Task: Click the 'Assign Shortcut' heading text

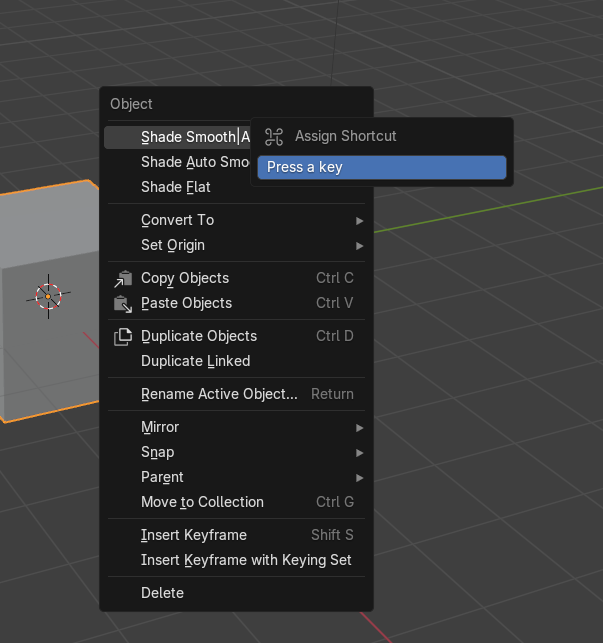Action: 346,136
